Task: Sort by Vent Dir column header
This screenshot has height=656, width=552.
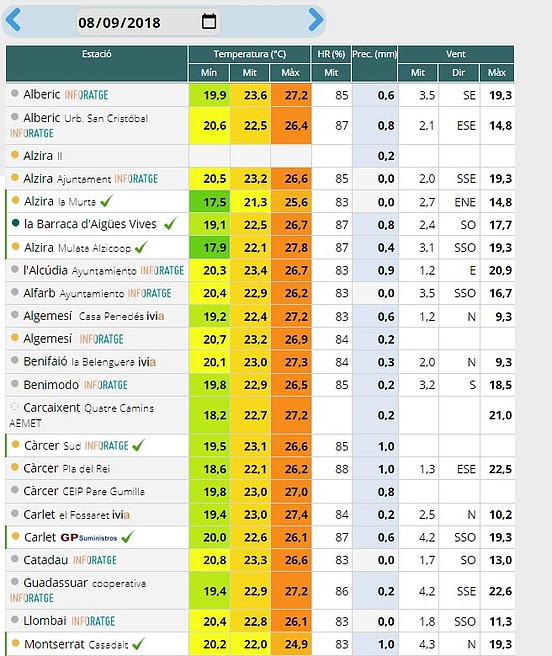Action: pyautogui.click(x=459, y=73)
